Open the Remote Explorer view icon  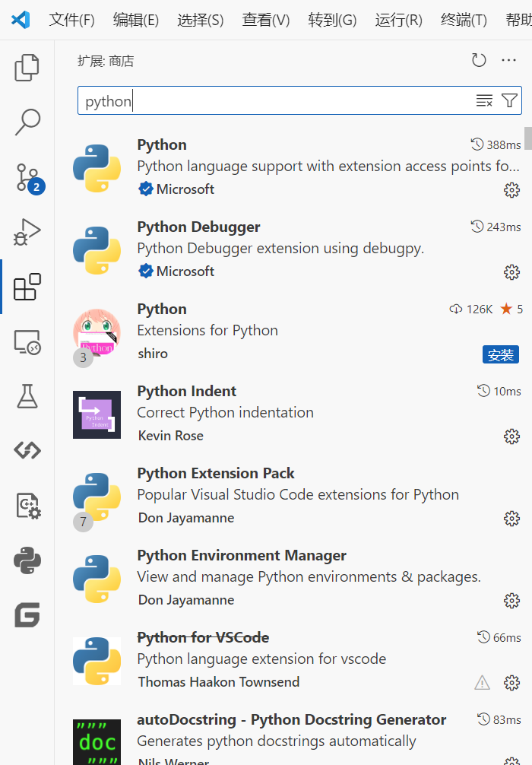pyautogui.click(x=27, y=342)
